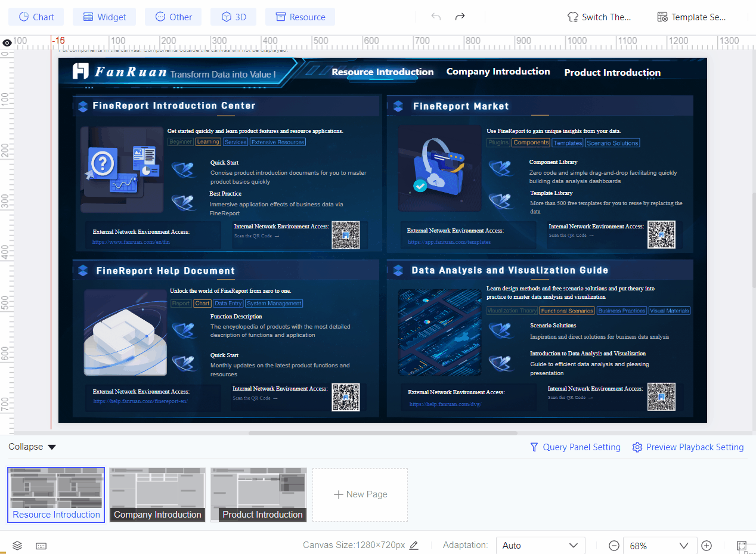This screenshot has height=554, width=756.
Task: Zoom out using the minus button
Action: (614, 545)
